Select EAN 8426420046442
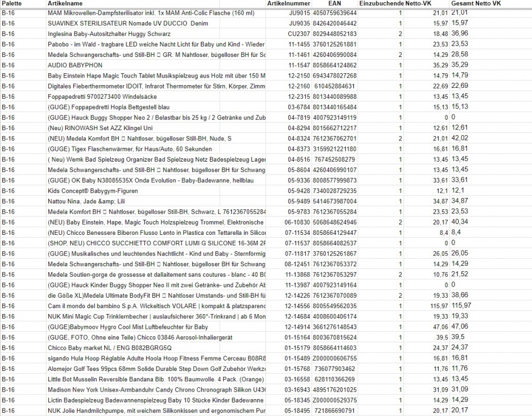The height and width of the screenshot is (416, 532). [335, 23]
